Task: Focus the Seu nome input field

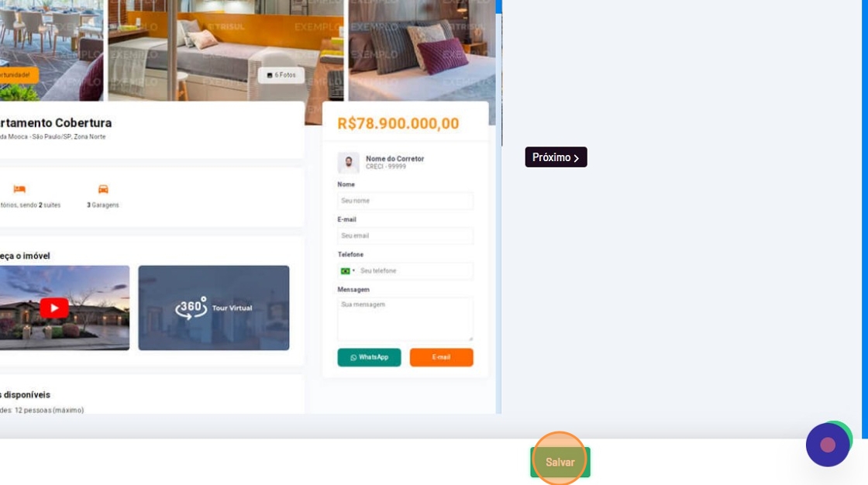Action: pyautogui.click(x=405, y=201)
